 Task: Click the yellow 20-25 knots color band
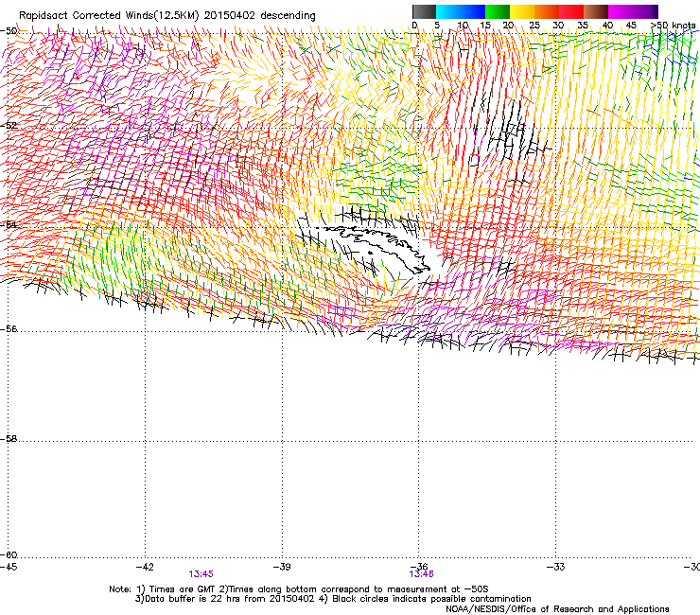click(x=522, y=11)
